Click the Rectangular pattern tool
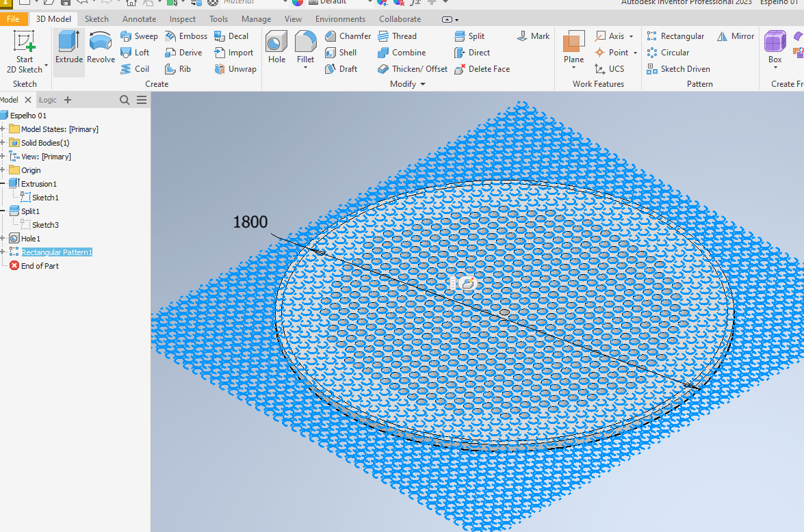This screenshot has height=532, width=804. click(675, 36)
